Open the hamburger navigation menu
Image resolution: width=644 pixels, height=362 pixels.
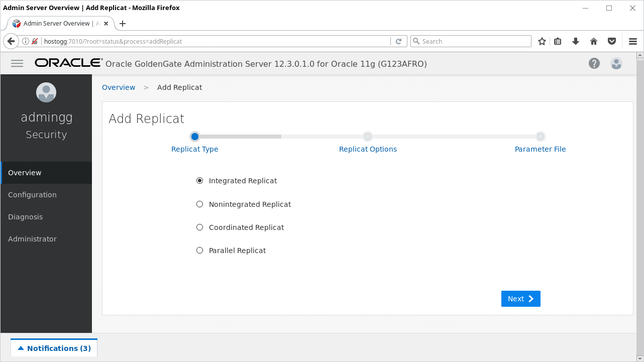pyautogui.click(x=17, y=63)
